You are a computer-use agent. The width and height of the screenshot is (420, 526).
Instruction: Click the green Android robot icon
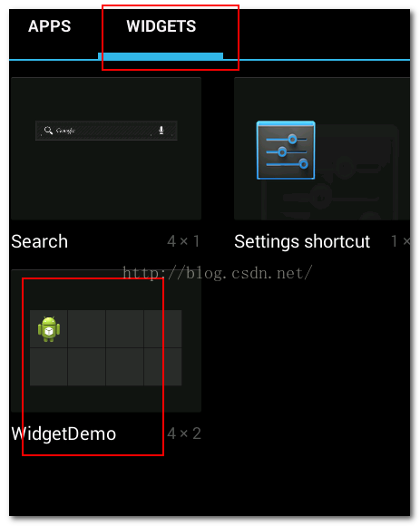[49, 329]
